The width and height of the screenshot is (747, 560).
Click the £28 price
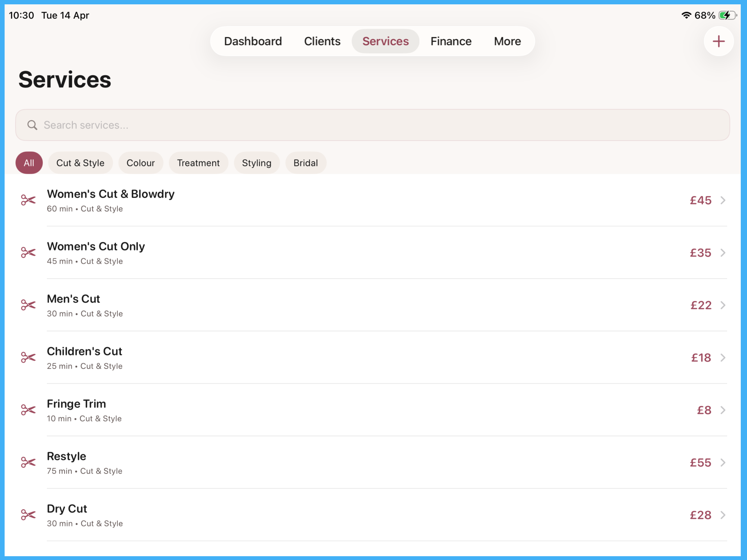pos(700,515)
